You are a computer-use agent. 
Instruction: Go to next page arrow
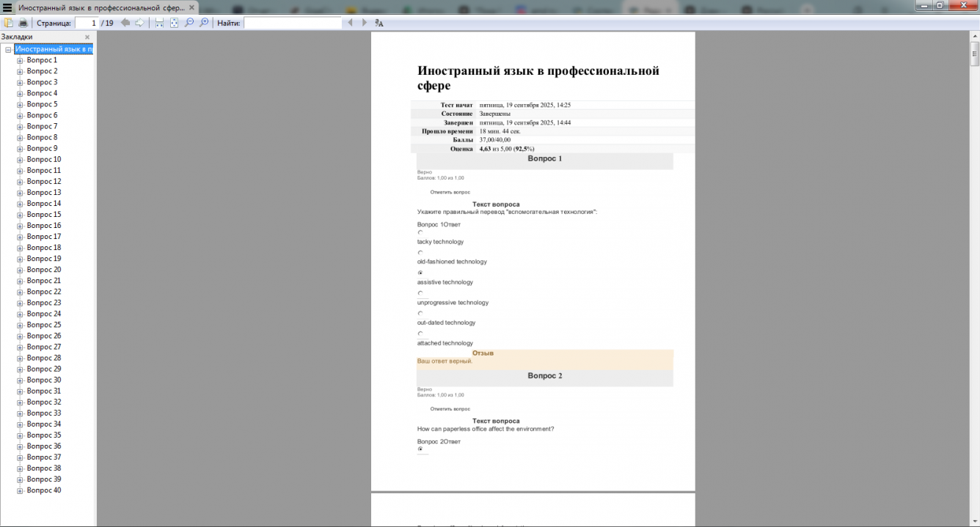pos(139,23)
